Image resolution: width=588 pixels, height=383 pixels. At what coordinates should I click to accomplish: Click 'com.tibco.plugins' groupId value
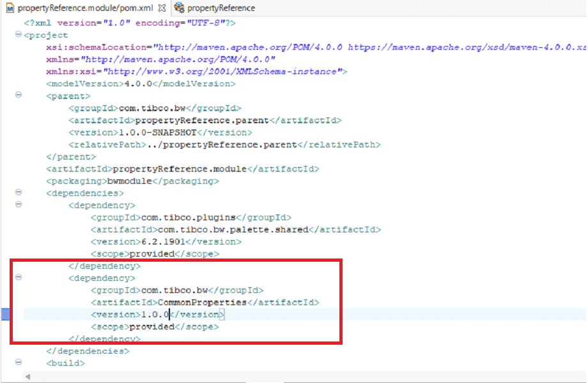point(189,218)
